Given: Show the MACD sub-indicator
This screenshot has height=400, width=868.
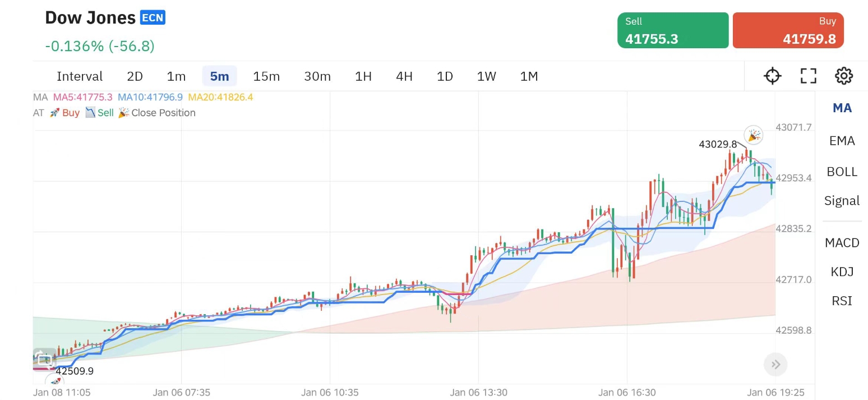Looking at the screenshot, I should (x=842, y=243).
